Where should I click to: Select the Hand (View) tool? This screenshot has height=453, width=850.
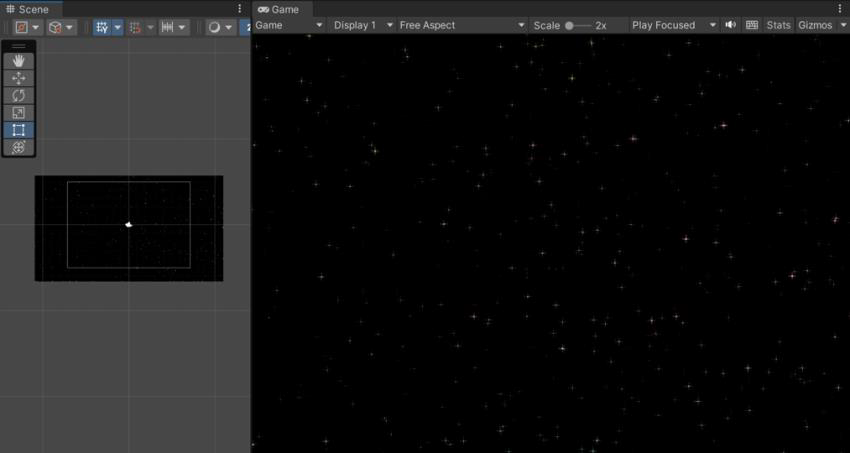click(x=19, y=61)
